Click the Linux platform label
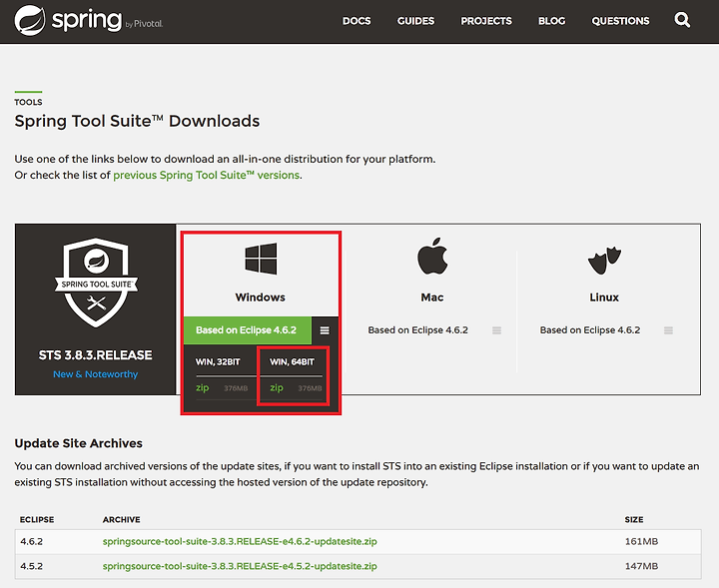 pos(604,296)
